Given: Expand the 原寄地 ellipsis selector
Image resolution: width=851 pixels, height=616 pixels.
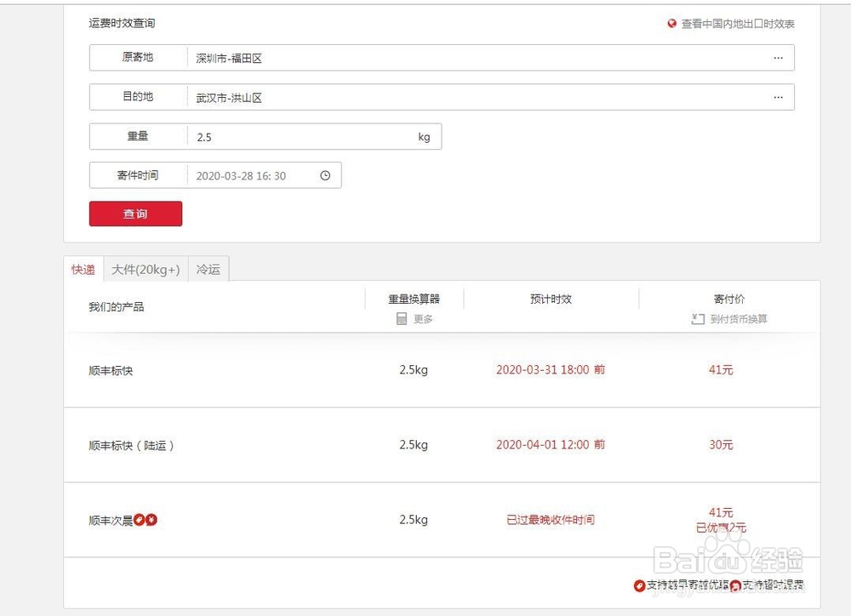Looking at the screenshot, I should click(779, 58).
